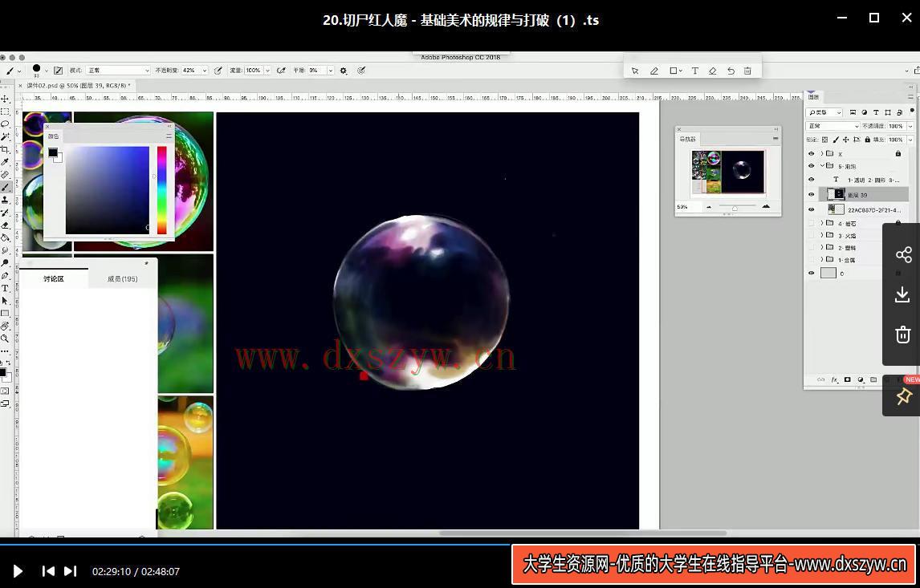Select the Path Selection tool
920x588 pixels.
point(6,301)
